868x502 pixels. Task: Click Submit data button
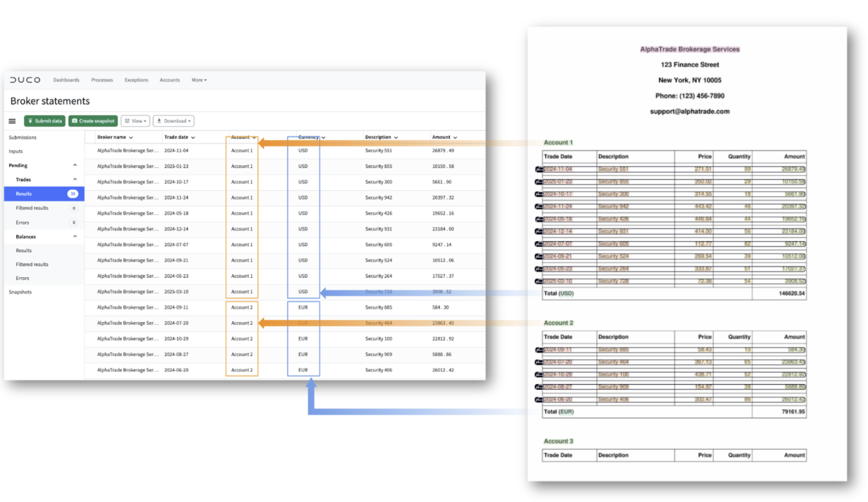point(45,121)
